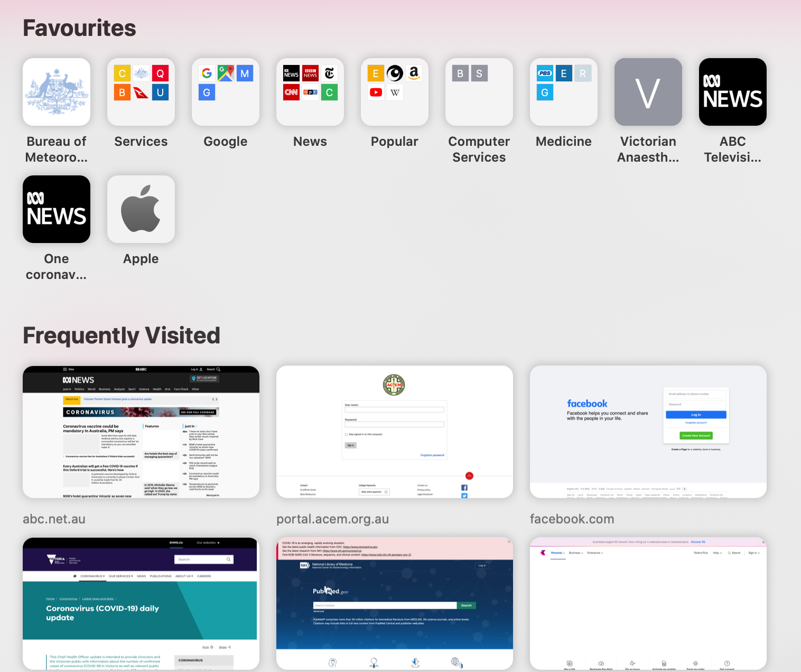The height and width of the screenshot is (672, 801).
Task: Open the News favourites folder
Action: click(310, 92)
